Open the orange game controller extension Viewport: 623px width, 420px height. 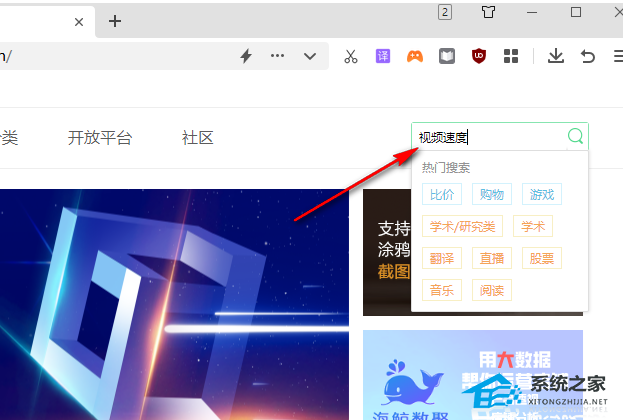point(415,56)
